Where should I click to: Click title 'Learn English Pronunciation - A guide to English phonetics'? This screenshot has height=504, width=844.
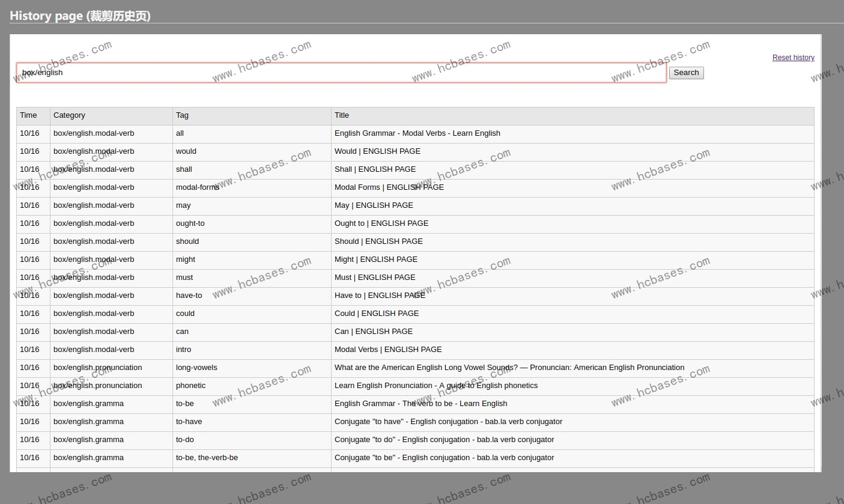[436, 386]
